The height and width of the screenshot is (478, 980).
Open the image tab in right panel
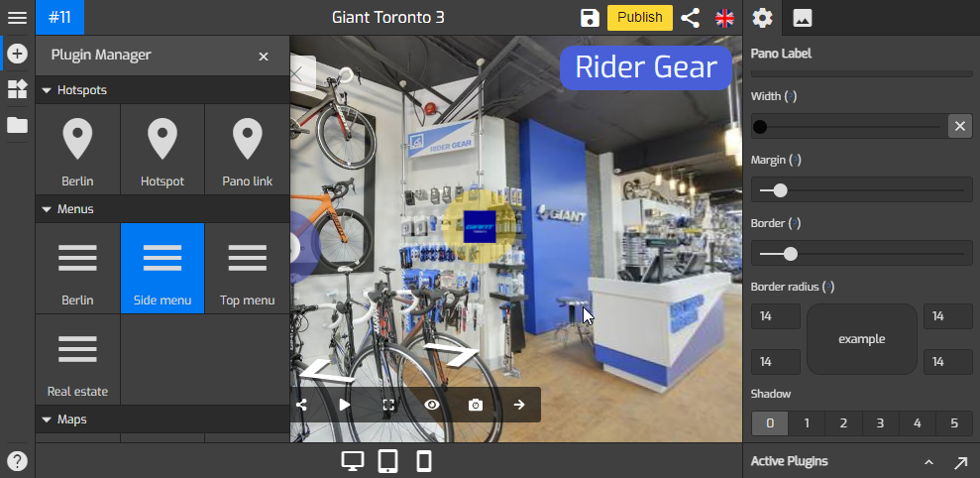[802, 18]
